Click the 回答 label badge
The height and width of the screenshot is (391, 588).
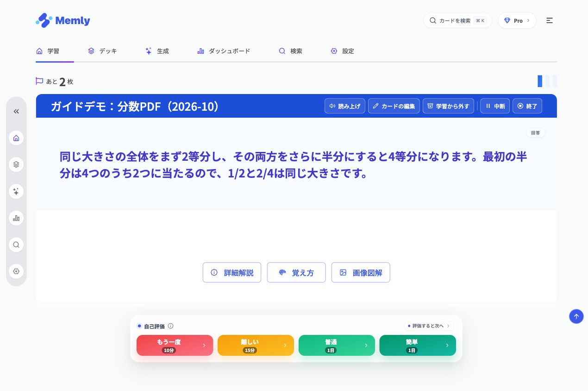536,133
